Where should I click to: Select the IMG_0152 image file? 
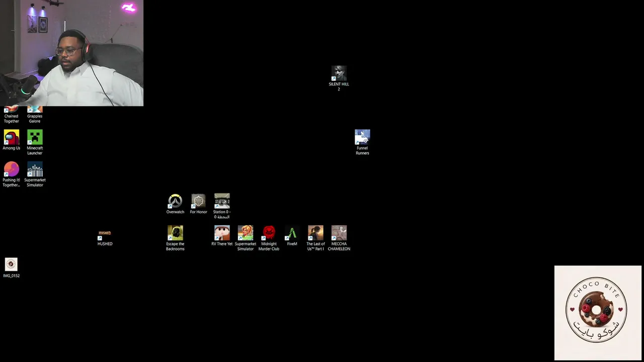pyautogui.click(x=11, y=267)
